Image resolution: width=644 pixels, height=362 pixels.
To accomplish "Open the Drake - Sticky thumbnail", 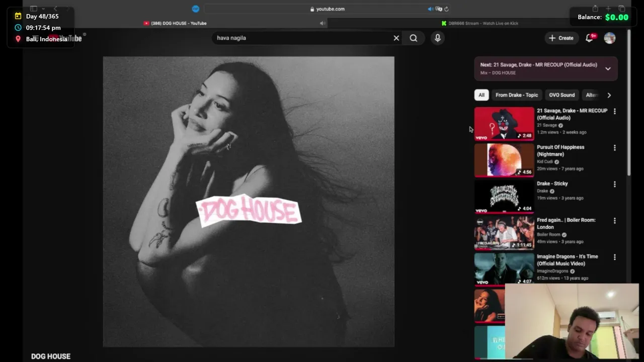I will 504,196.
